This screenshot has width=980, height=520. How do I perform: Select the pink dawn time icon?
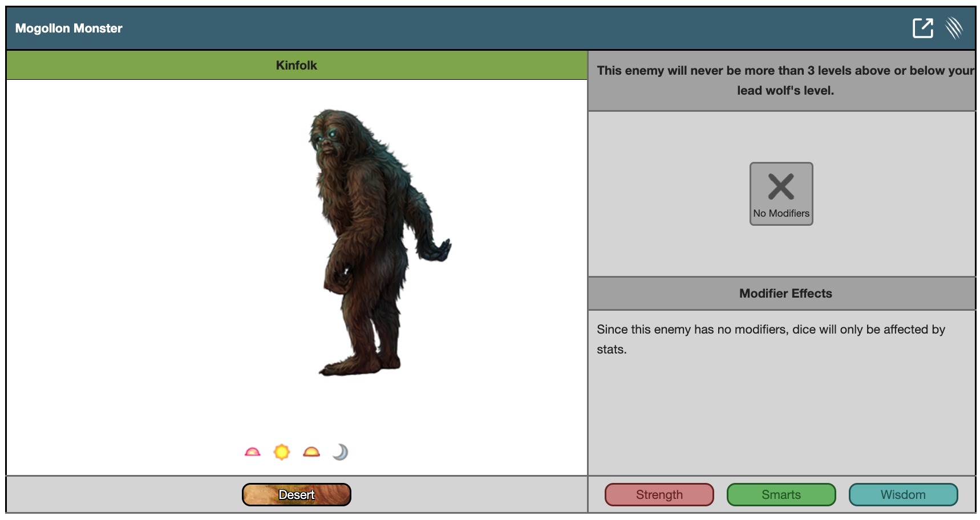pyautogui.click(x=252, y=452)
